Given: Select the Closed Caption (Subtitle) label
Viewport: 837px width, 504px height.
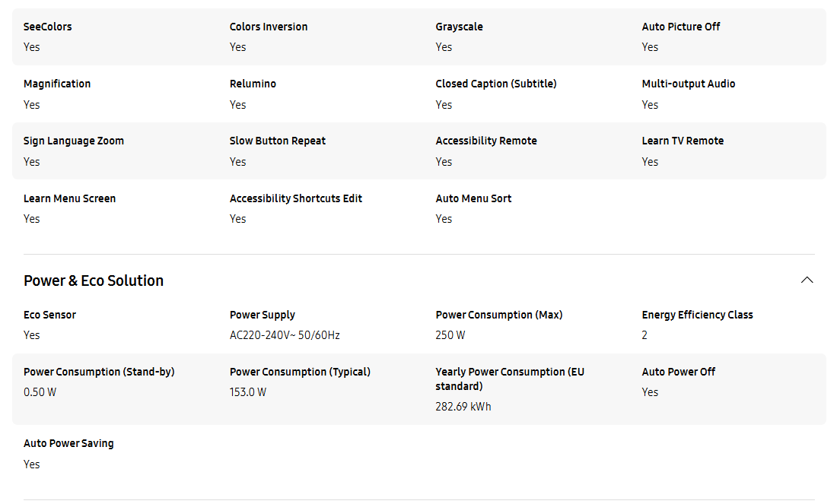Looking at the screenshot, I should click(x=496, y=84).
